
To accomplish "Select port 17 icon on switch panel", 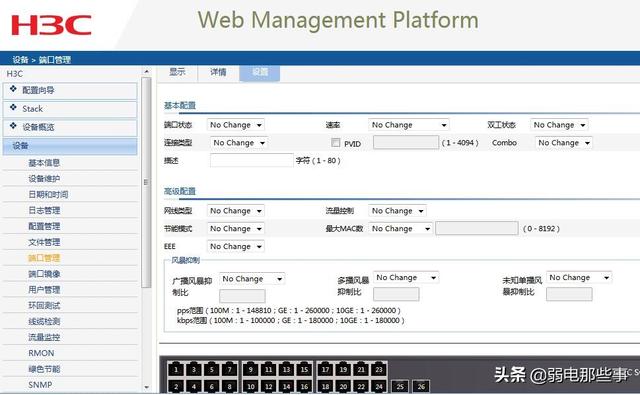I will 325,369.
